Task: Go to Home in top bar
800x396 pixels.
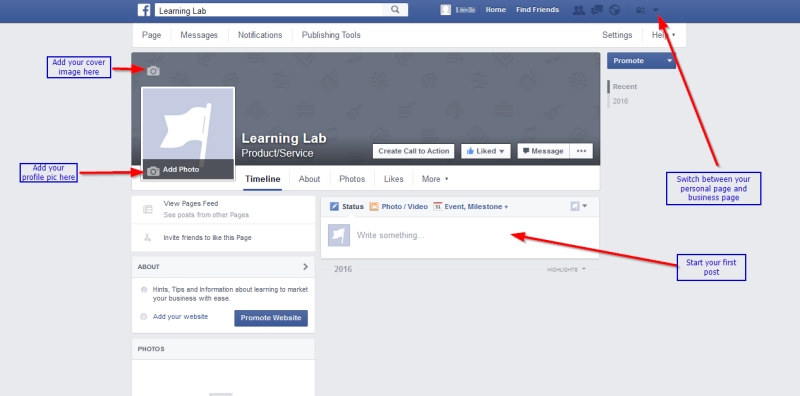Action: pos(495,10)
